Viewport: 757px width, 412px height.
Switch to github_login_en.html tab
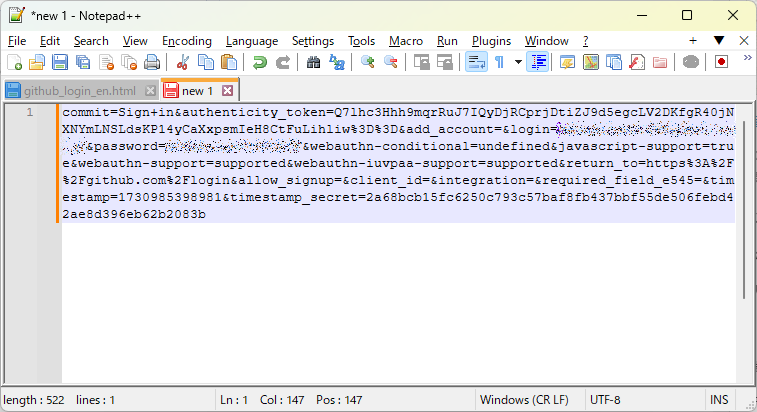80,91
